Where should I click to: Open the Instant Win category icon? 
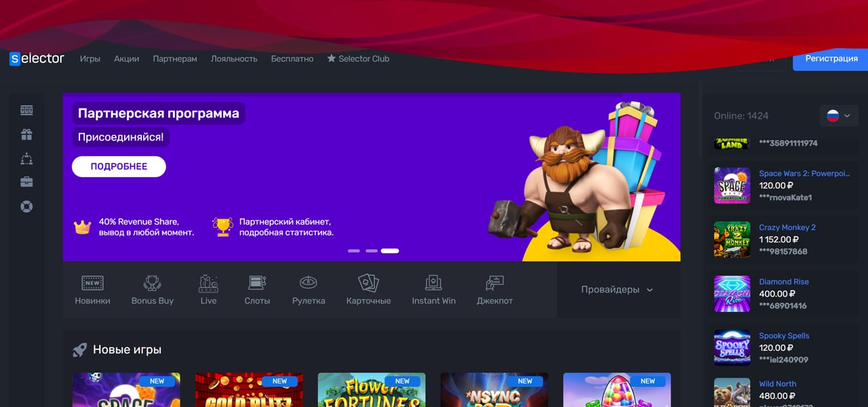point(433,284)
